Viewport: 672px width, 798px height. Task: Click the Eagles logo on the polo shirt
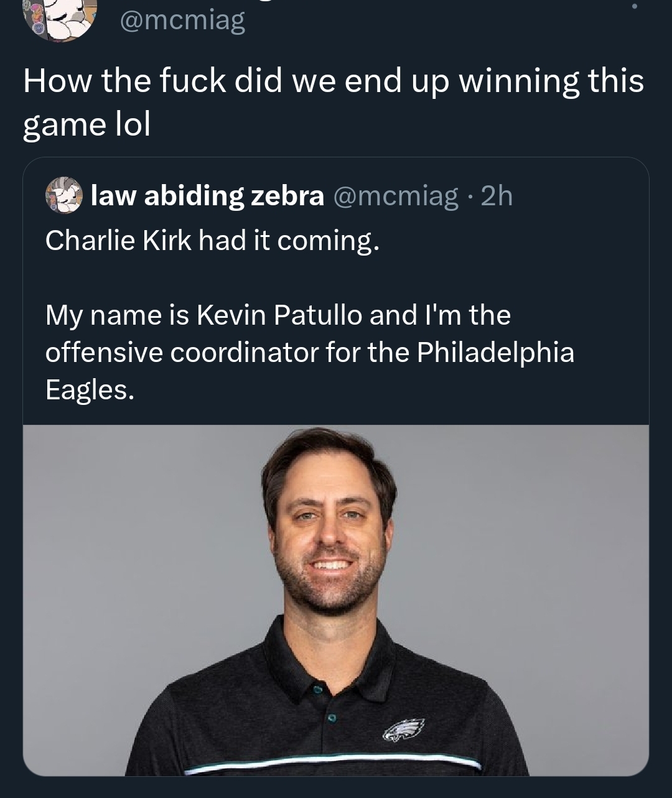pyautogui.click(x=403, y=728)
